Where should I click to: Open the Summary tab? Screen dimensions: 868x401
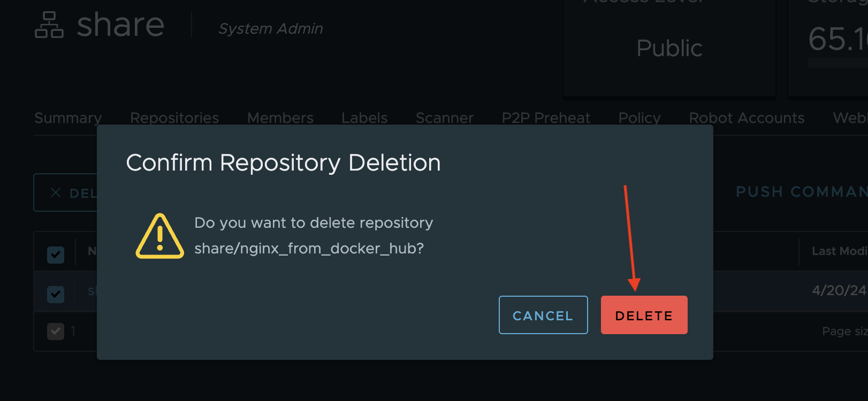coord(68,118)
